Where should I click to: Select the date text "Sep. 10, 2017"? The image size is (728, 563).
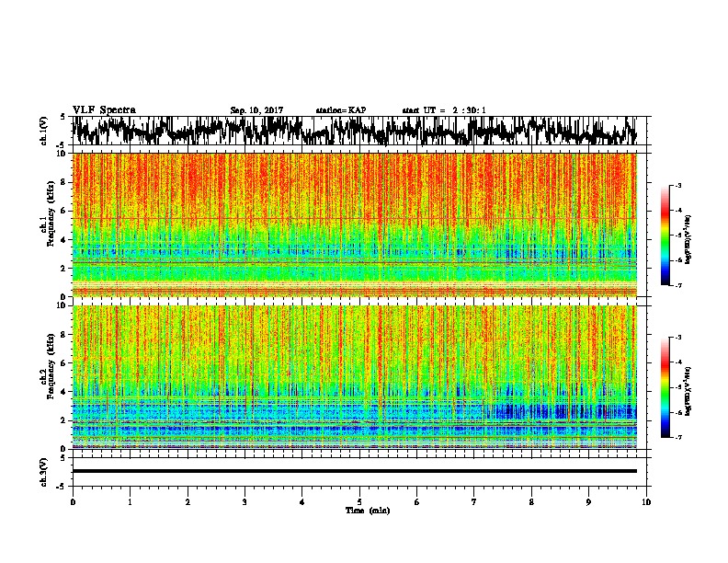(x=256, y=110)
